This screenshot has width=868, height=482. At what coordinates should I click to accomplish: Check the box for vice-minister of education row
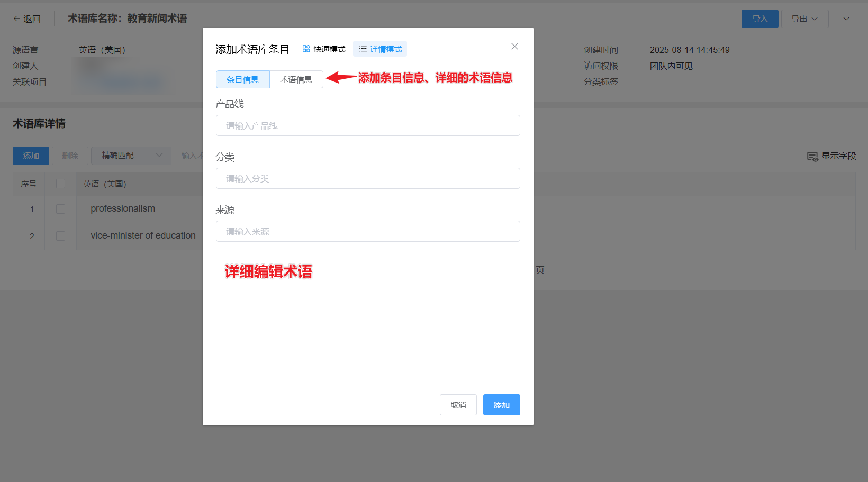pyautogui.click(x=61, y=236)
